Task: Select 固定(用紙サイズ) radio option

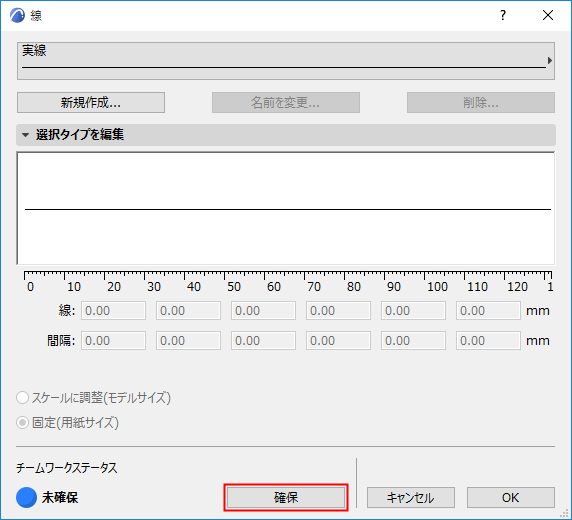Action: (23, 423)
